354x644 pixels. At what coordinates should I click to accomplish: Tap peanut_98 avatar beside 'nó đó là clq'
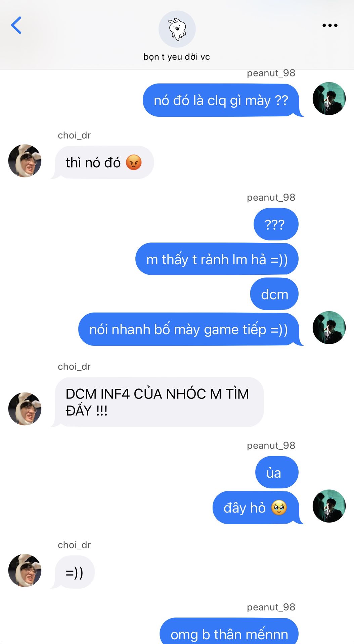pos(329,99)
